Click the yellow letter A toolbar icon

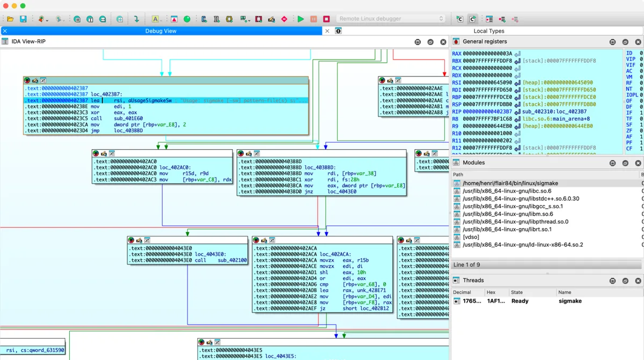[x=155, y=19]
